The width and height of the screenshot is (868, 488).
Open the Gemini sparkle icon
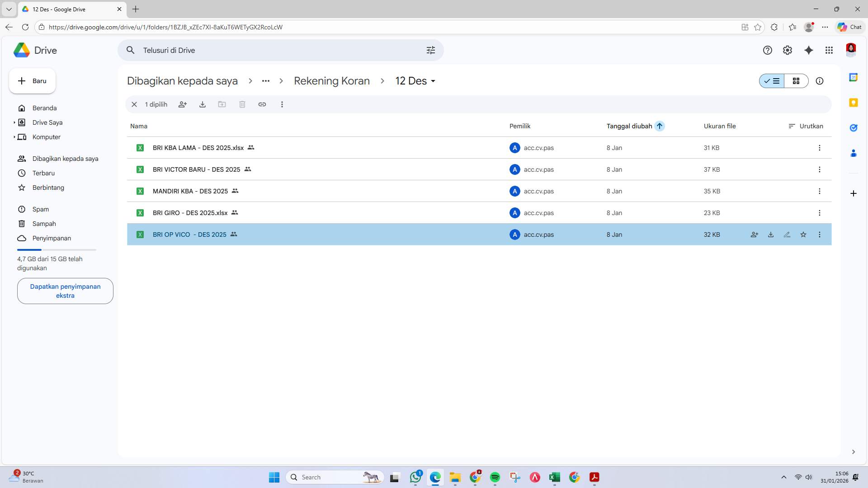[x=809, y=50]
